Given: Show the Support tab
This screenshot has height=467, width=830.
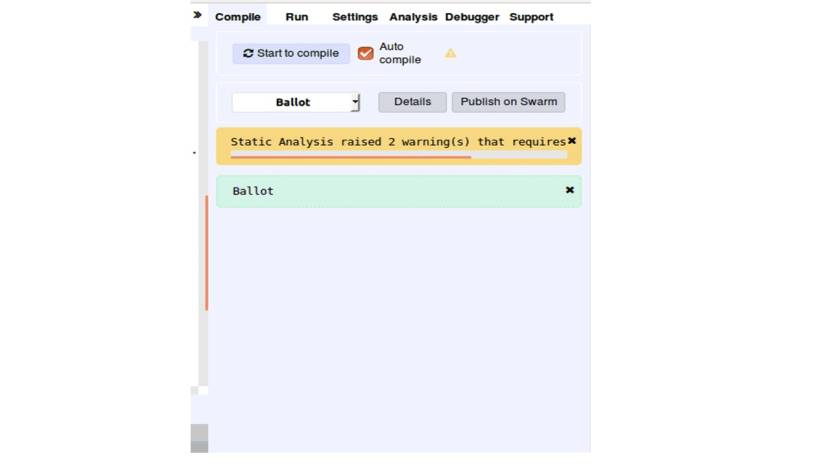Looking at the screenshot, I should (x=531, y=17).
